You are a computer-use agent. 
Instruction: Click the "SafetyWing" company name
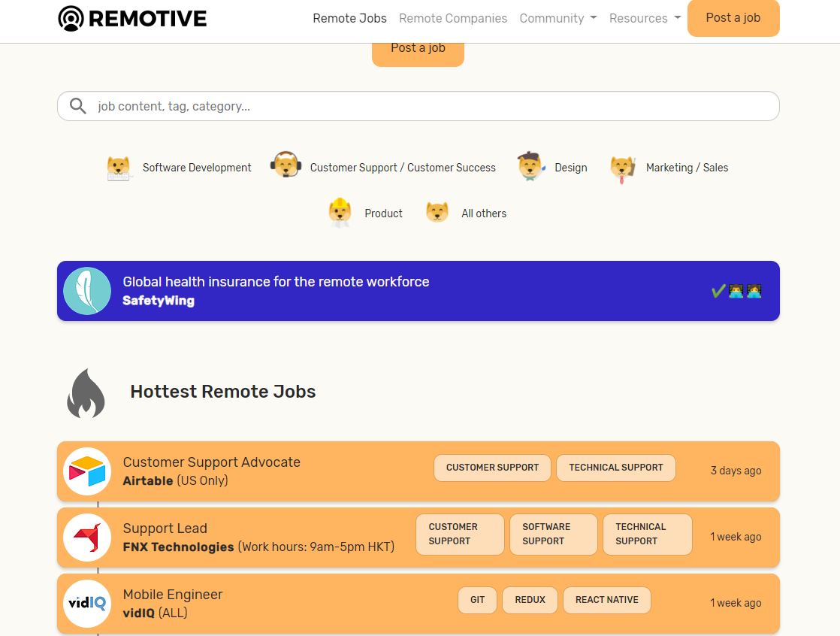[159, 301]
